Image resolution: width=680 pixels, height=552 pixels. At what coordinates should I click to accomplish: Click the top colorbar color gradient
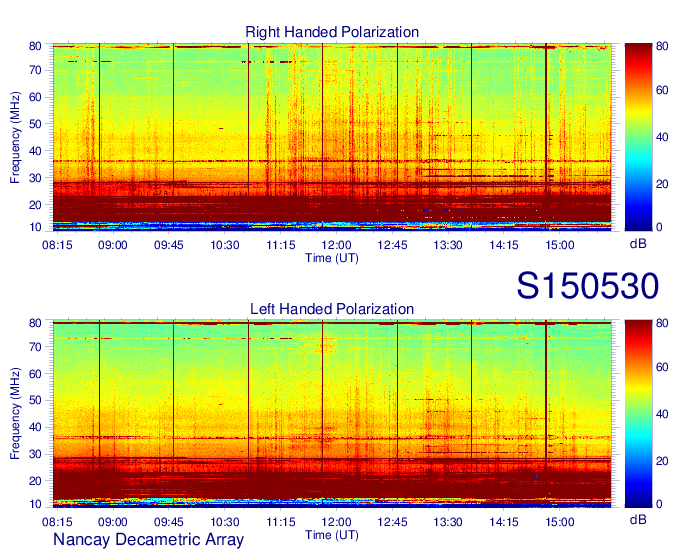[638, 137]
